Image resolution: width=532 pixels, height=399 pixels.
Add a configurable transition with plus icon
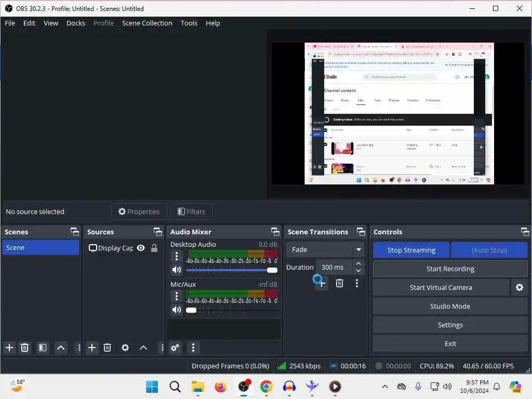pyautogui.click(x=322, y=283)
